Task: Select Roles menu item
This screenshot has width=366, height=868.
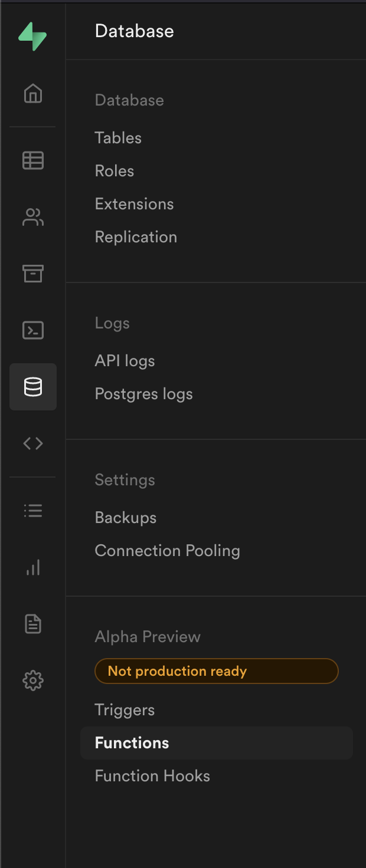Action: tap(115, 171)
